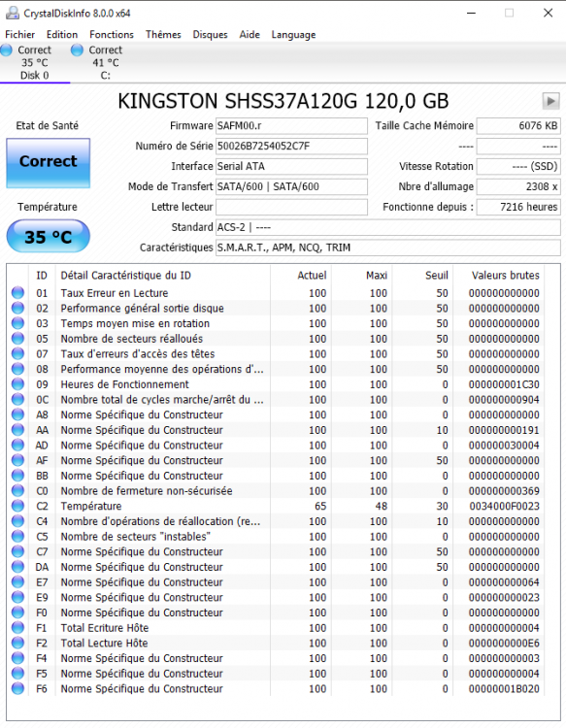Open the Disques menu

pos(211,34)
